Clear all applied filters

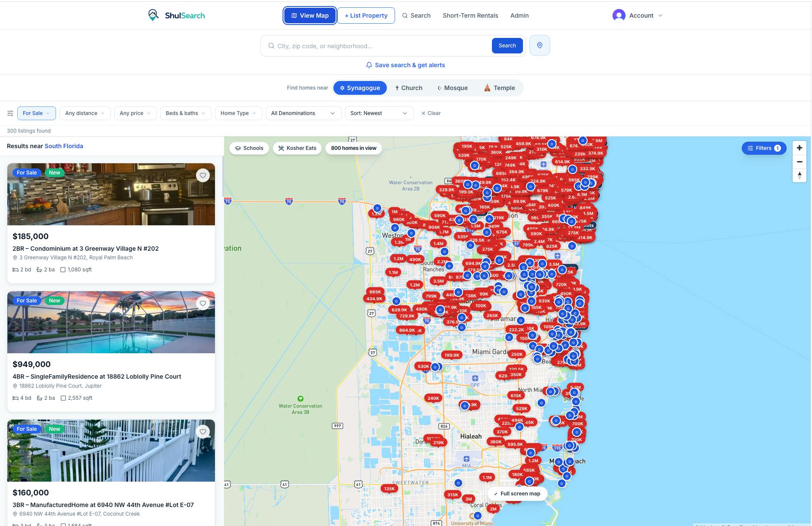tap(431, 113)
